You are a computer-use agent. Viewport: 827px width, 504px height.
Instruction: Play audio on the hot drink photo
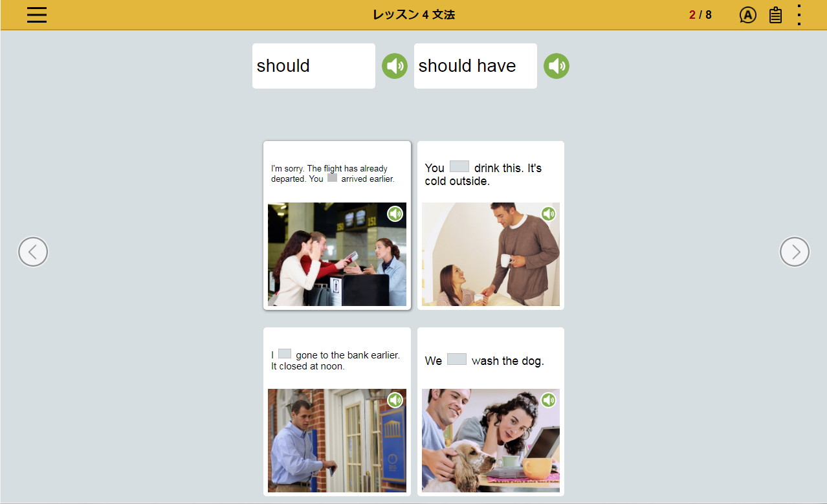[549, 214]
